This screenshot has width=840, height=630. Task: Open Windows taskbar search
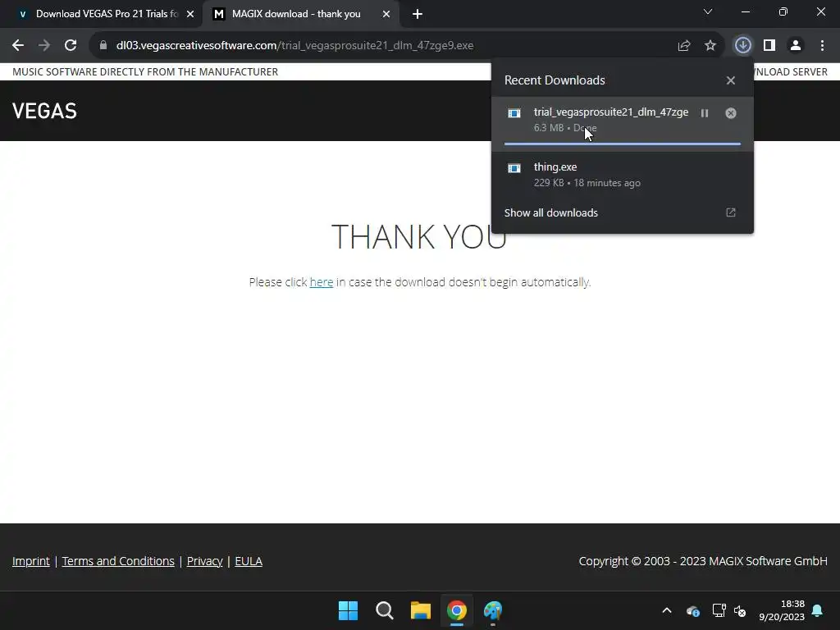click(384, 610)
